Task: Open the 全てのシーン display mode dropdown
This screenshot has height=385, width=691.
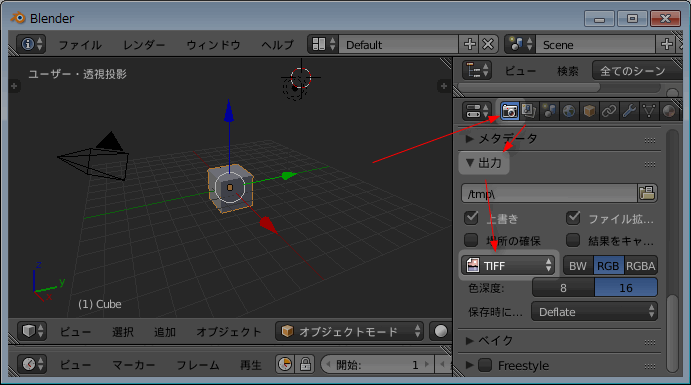Action: (x=637, y=70)
